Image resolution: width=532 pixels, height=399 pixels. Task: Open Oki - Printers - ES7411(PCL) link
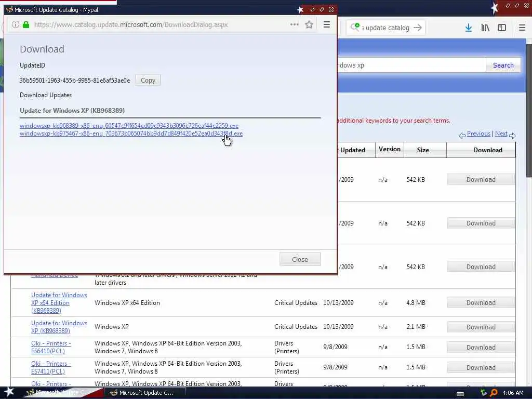(51, 367)
